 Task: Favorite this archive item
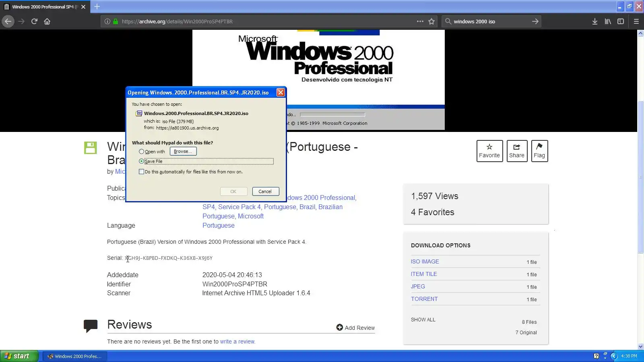(x=489, y=151)
